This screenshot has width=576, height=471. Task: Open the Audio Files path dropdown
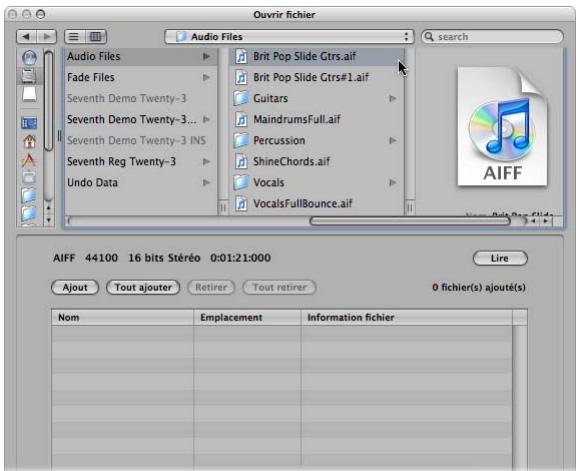[289, 37]
